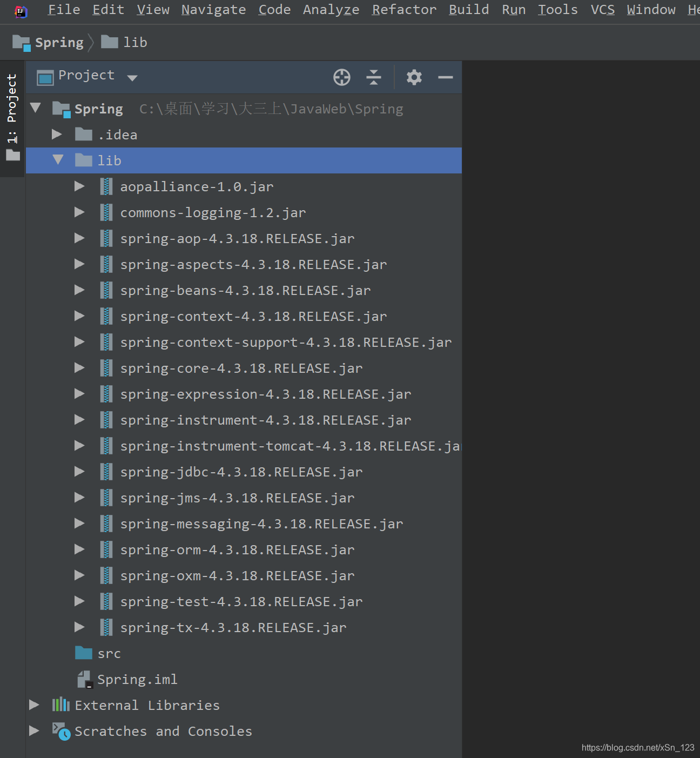Click the src source folder icon
The image size is (700, 758).
pyautogui.click(x=84, y=653)
